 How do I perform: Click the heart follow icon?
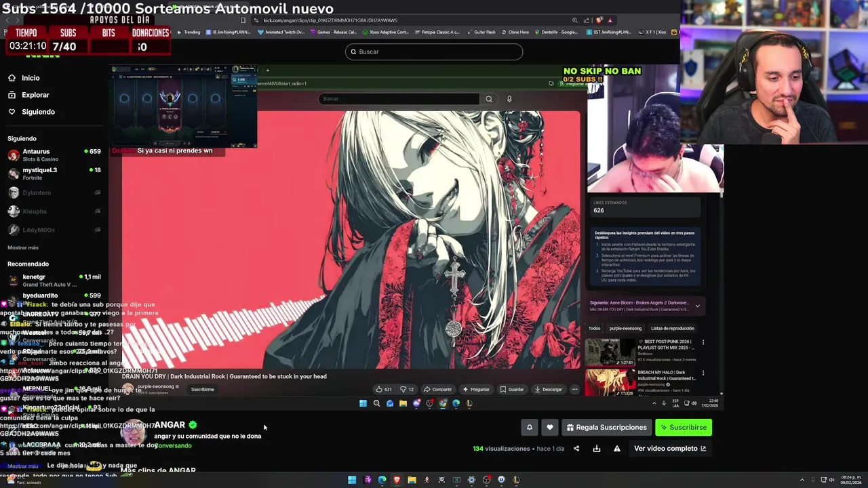click(x=550, y=427)
